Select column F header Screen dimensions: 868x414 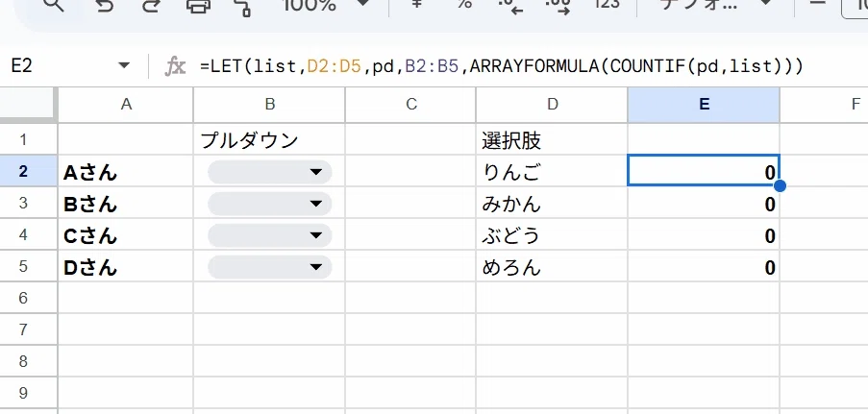pos(825,104)
